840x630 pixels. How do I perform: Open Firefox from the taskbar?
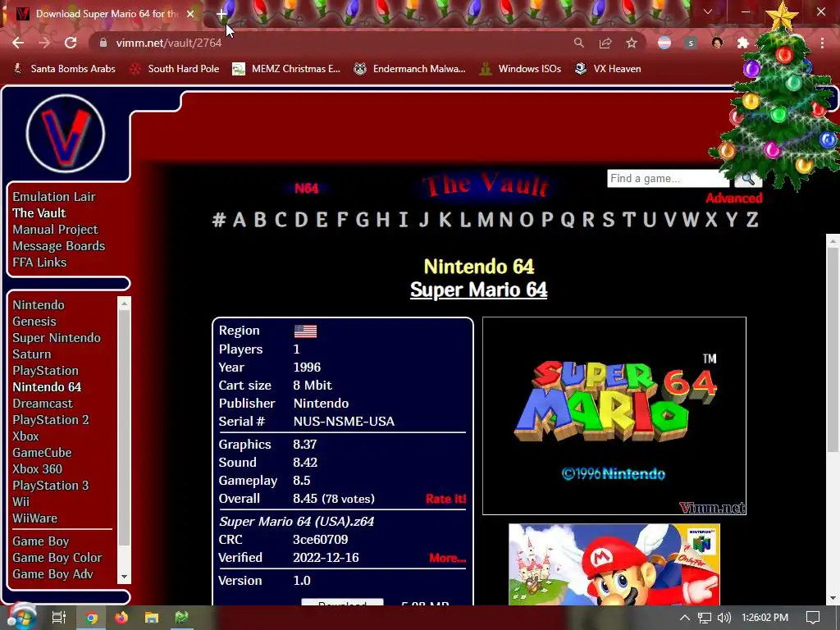coord(121,618)
